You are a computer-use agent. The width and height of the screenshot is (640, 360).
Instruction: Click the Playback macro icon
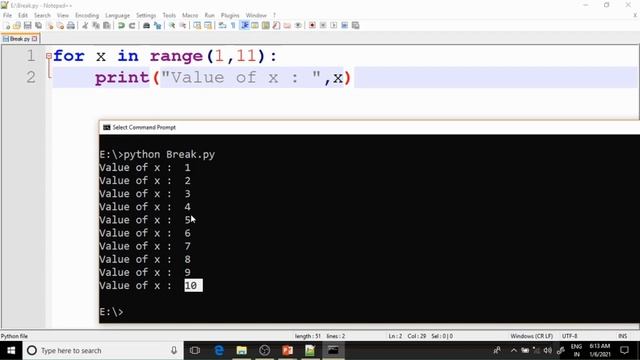tap(333, 26)
